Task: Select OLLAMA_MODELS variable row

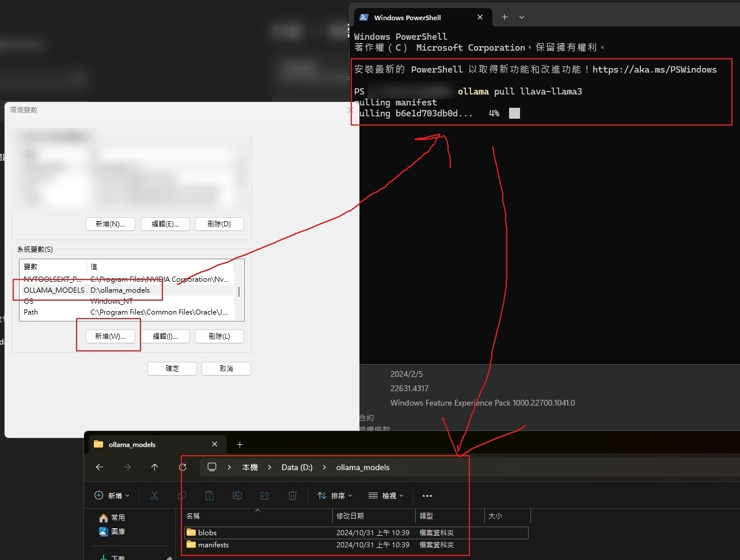Action: point(127,290)
